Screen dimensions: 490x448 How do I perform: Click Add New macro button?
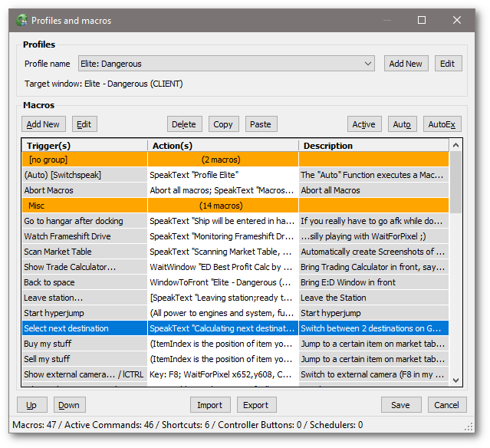pos(44,124)
